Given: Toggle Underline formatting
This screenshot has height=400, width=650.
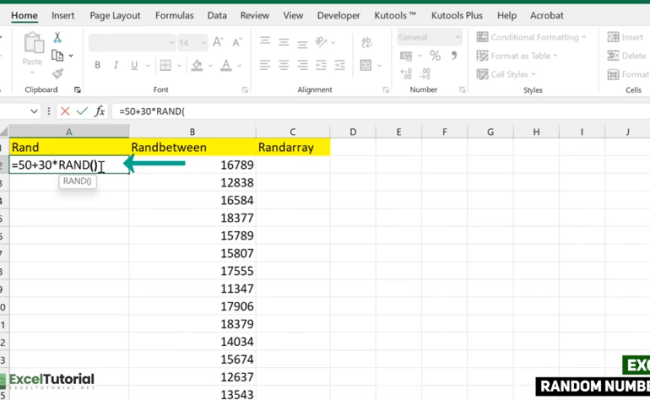Looking at the screenshot, I should point(134,65).
